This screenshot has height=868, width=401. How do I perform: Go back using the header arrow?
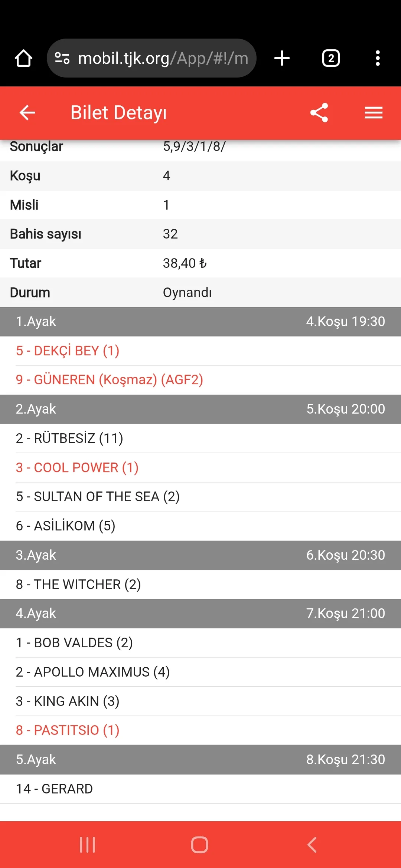27,112
